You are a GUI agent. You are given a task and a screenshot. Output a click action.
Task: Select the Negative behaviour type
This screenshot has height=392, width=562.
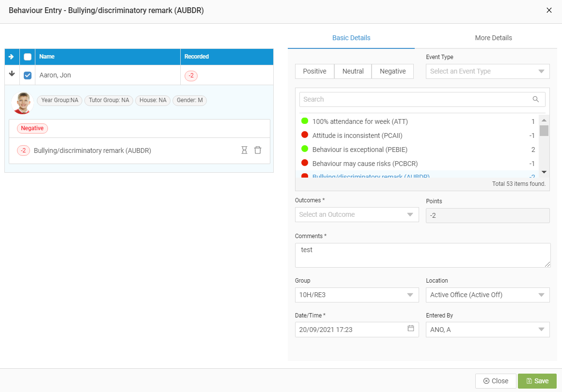392,71
